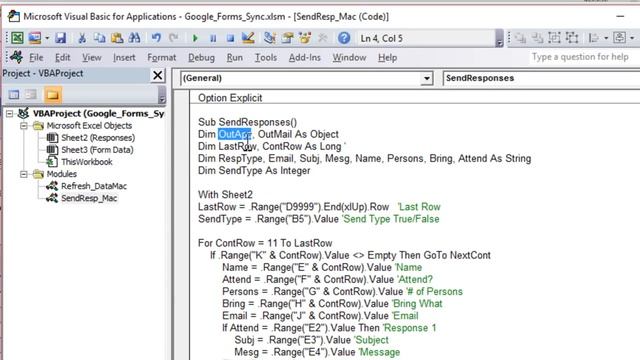Image resolution: width=640 pixels, height=360 pixels.
Task: Select the SendResp_Mac module
Action: click(x=89, y=198)
